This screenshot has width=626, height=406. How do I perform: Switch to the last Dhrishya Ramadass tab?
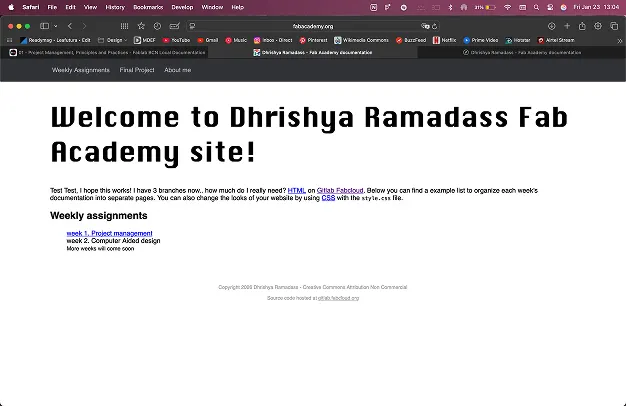[522, 52]
